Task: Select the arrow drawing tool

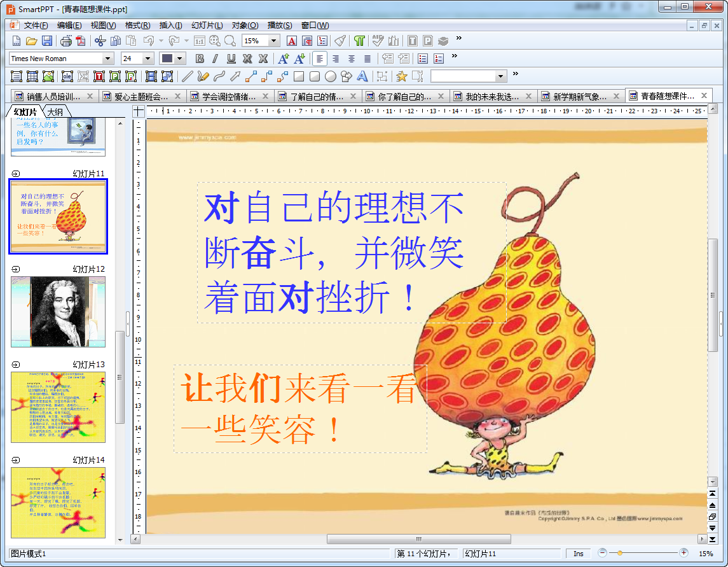Action: coord(235,76)
